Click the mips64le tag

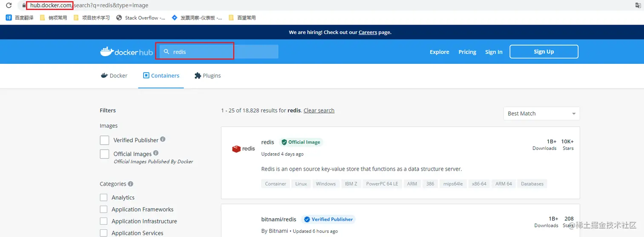click(453, 184)
